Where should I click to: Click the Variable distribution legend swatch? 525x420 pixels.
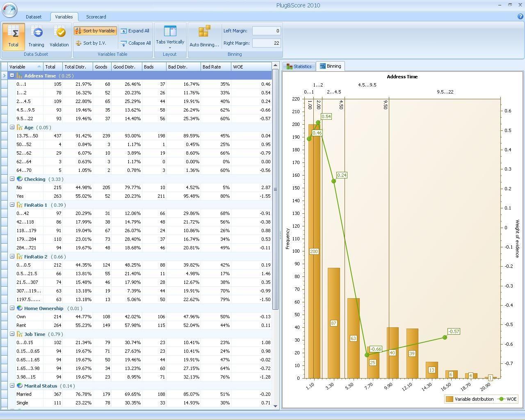449,399
